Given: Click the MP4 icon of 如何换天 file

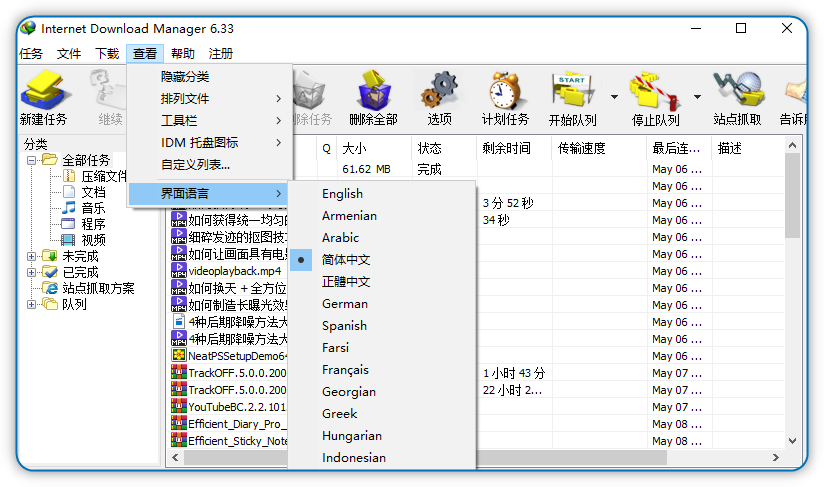Looking at the screenshot, I should 179,288.
